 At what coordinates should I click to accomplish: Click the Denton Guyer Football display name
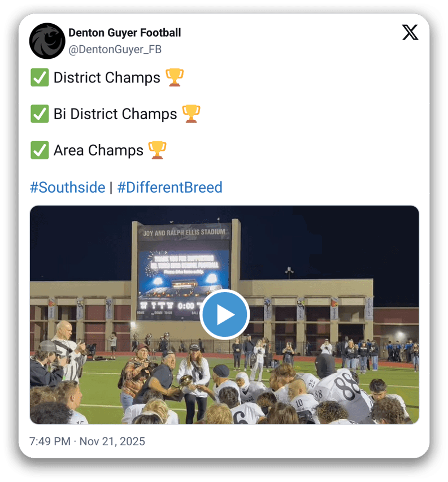[x=125, y=33]
